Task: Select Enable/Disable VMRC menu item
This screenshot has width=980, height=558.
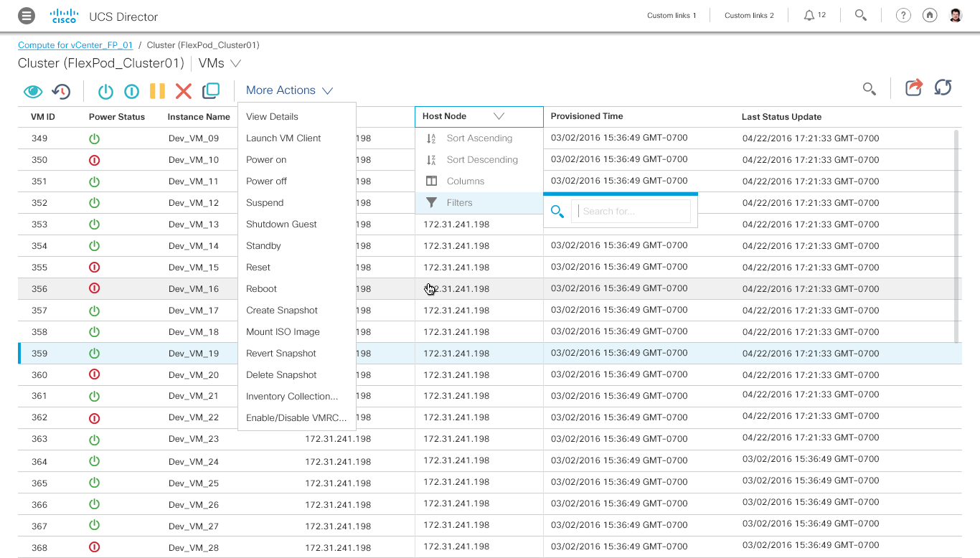Action: pos(297,417)
